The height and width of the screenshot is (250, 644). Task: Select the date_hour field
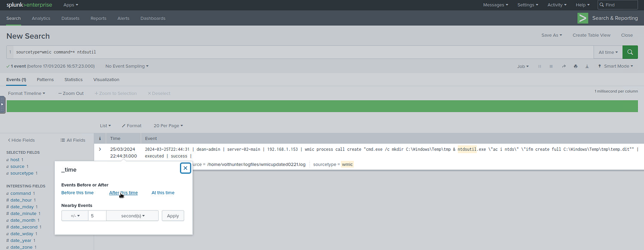click(x=21, y=200)
